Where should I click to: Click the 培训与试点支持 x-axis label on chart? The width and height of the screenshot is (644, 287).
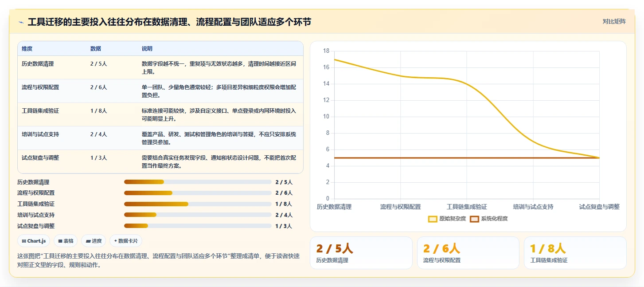533,207
